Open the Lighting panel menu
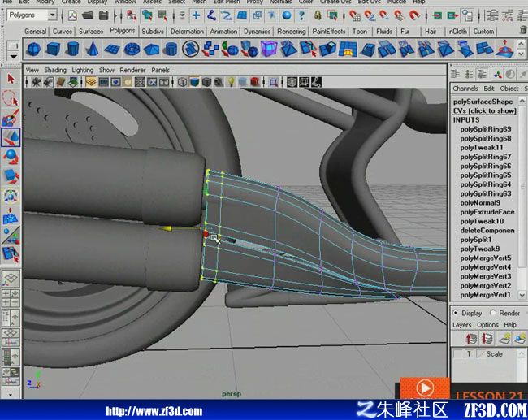The width and height of the screenshot is (528, 420). 83,70
